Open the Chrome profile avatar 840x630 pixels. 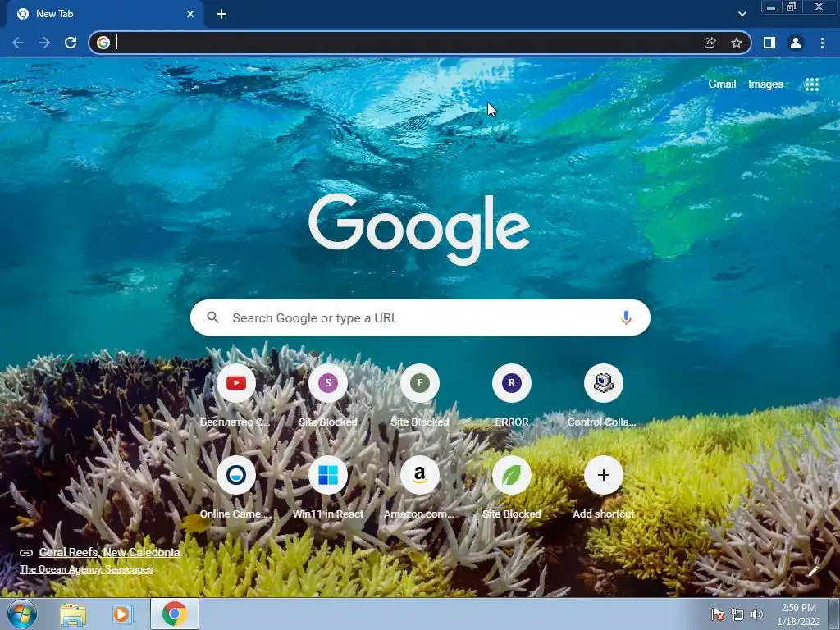pyautogui.click(x=796, y=43)
